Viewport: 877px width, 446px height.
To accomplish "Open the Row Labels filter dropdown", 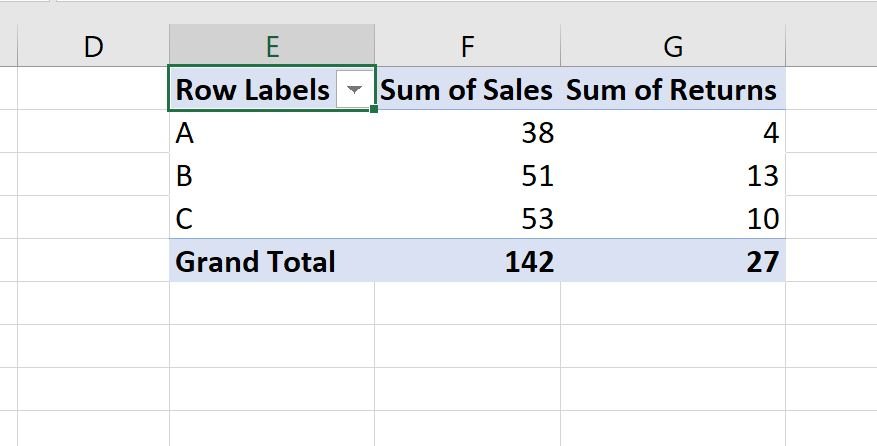I will [353, 90].
